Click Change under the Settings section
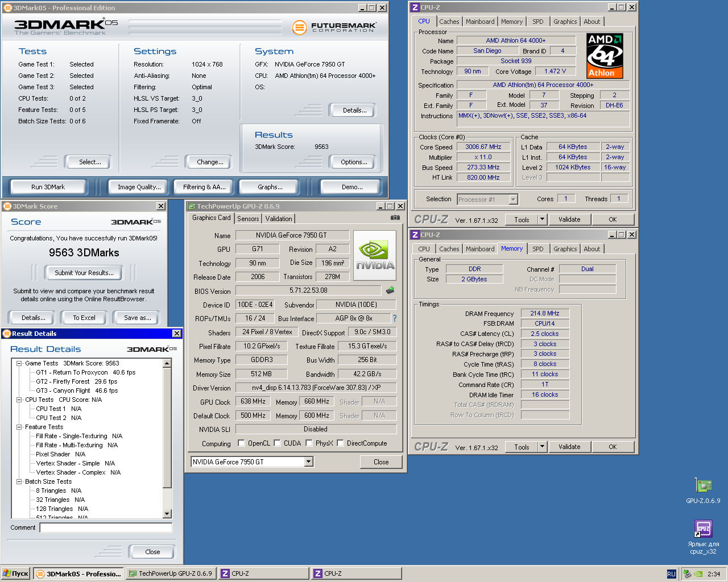The width and height of the screenshot is (728, 582). click(210, 162)
